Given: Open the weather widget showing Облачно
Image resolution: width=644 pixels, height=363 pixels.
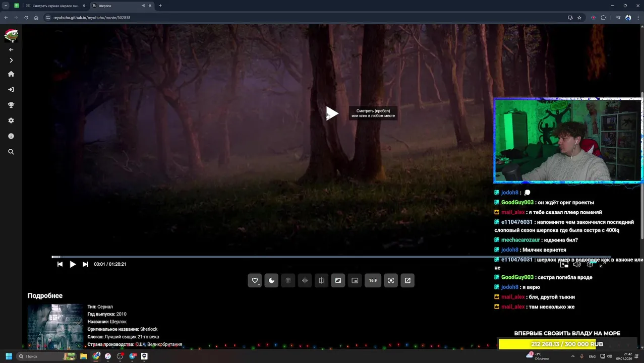Looking at the screenshot, I should 538,356.
